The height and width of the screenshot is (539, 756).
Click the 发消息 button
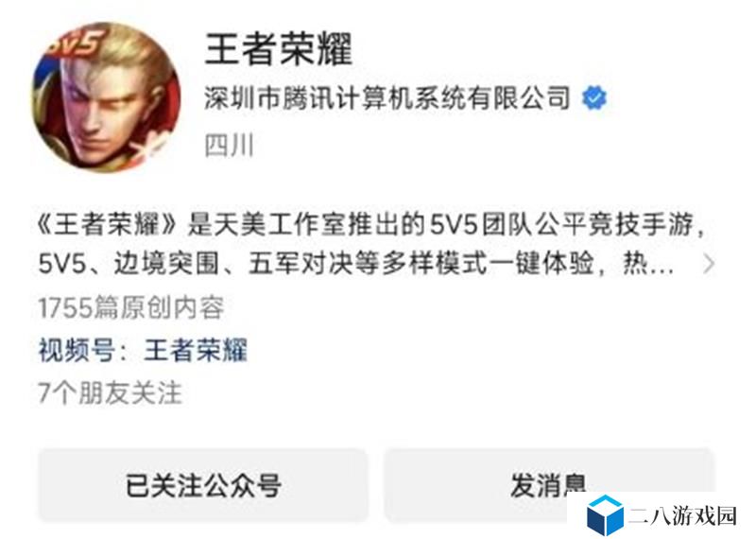(x=548, y=485)
